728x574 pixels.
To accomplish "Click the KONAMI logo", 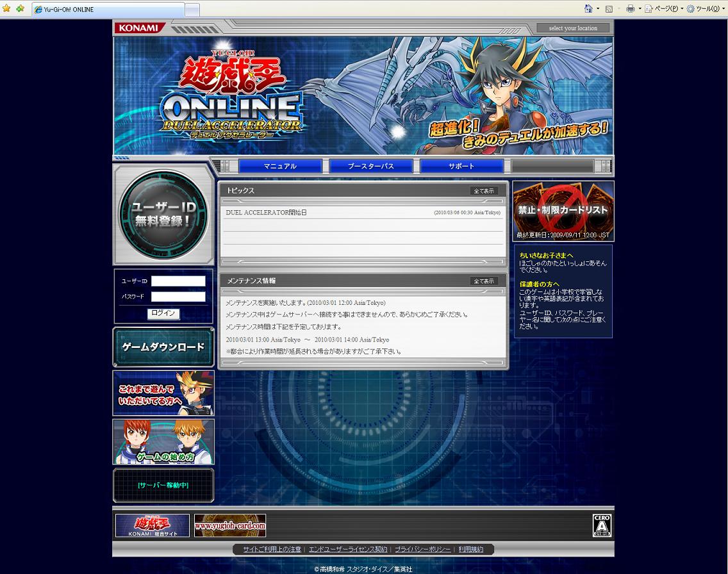I will tap(138, 28).
